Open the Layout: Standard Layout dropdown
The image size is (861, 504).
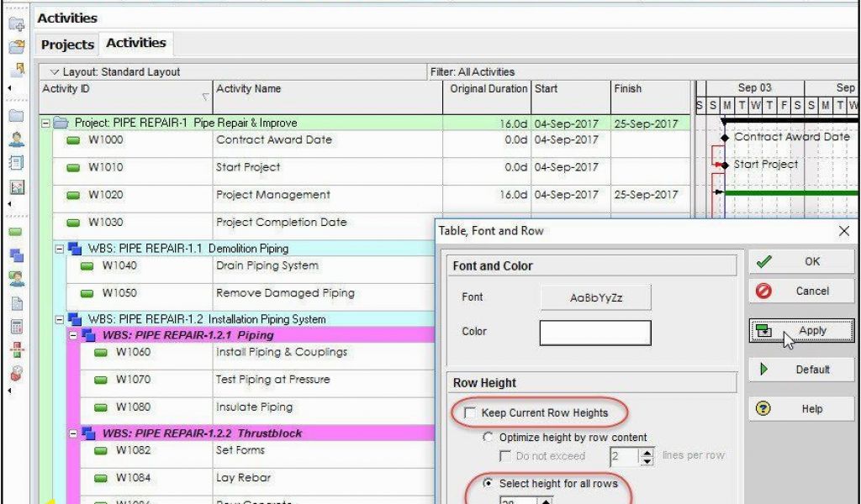coord(55,72)
